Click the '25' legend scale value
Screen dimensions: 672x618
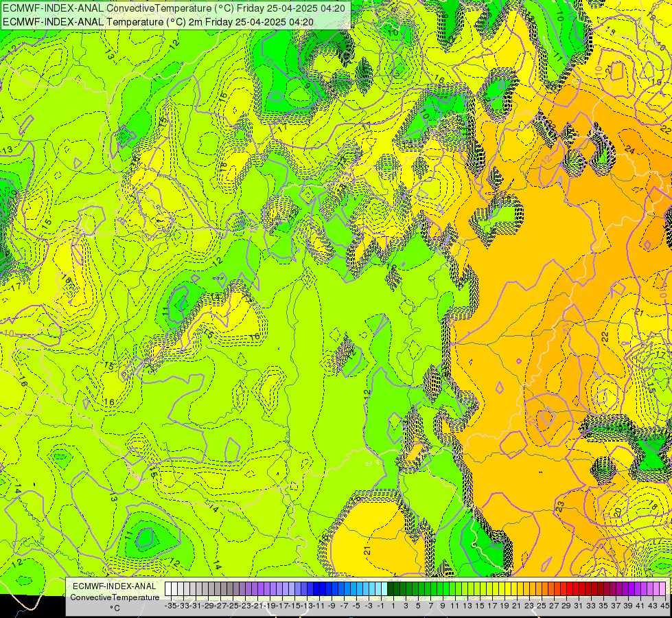pyautogui.click(x=542, y=606)
